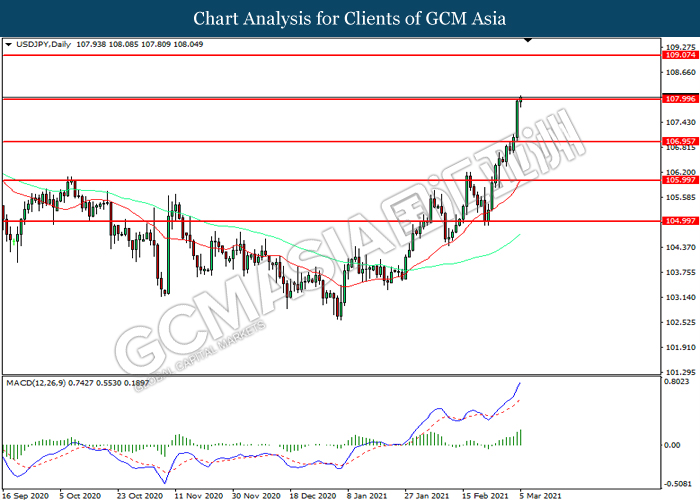
Task: Click the dropdown triangle beside USDJPY,Daily
Action: tap(8, 45)
